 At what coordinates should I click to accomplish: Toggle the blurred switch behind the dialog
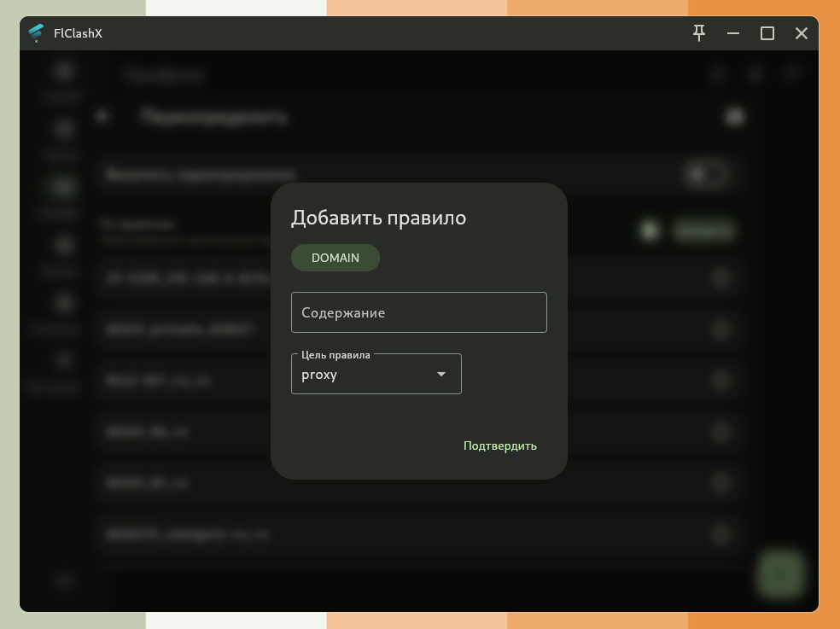click(706, 175)
